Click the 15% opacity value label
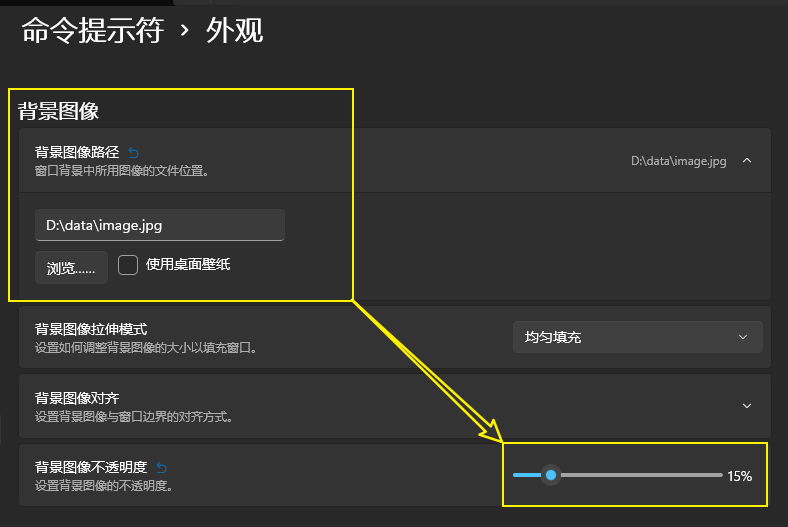 click(x=739, y=476)
